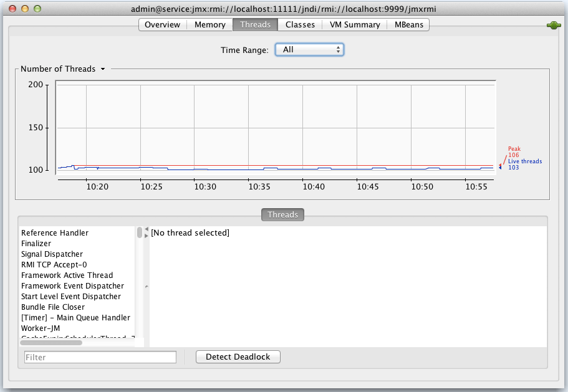Open the VM Summary tab
This screenshot has width=568, height=392.
click(x=355, y=24)
